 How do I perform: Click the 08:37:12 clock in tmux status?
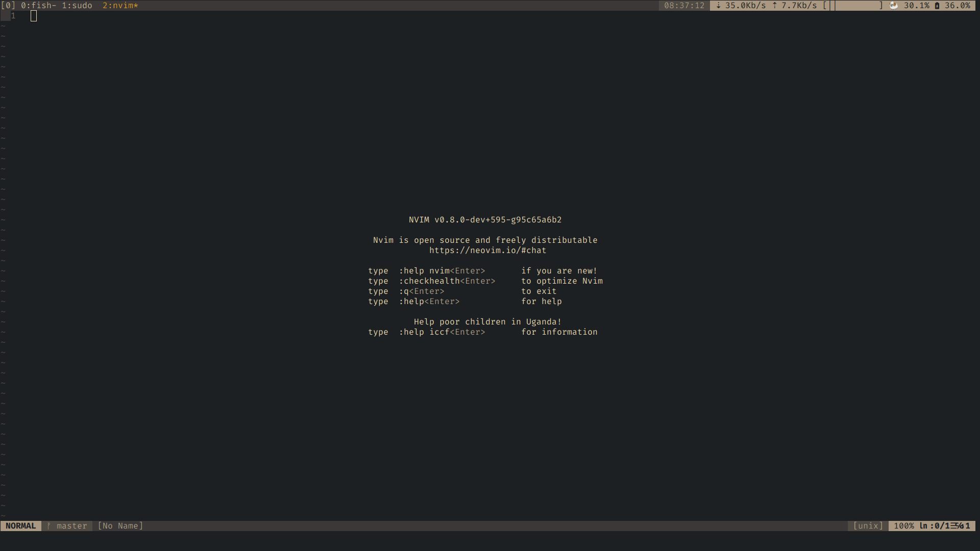pyautogui.click(x=684, y=6)
